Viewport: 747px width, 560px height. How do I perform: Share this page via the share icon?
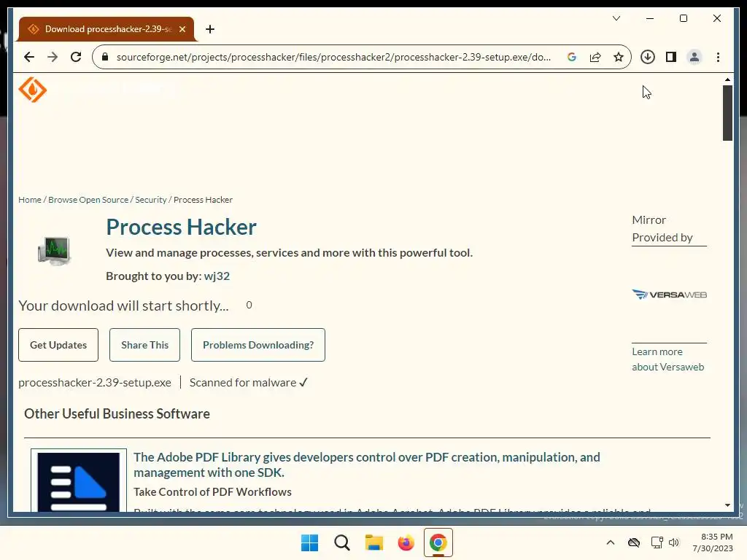tap(595, 57)
